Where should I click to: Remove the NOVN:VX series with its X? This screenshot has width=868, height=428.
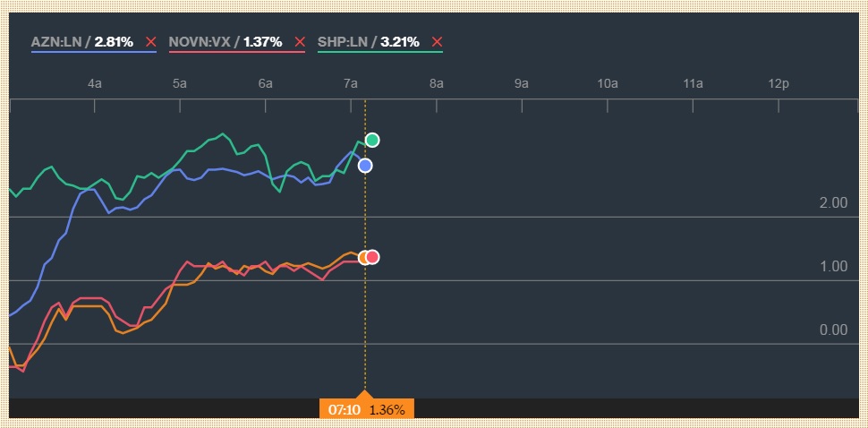(x=299, y=42)
